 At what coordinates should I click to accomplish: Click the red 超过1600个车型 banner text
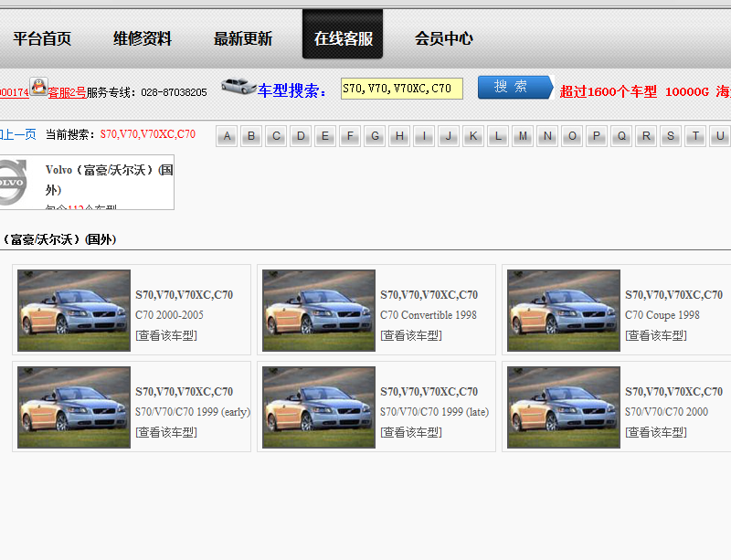pyautogui.click(x=608, y=91)
